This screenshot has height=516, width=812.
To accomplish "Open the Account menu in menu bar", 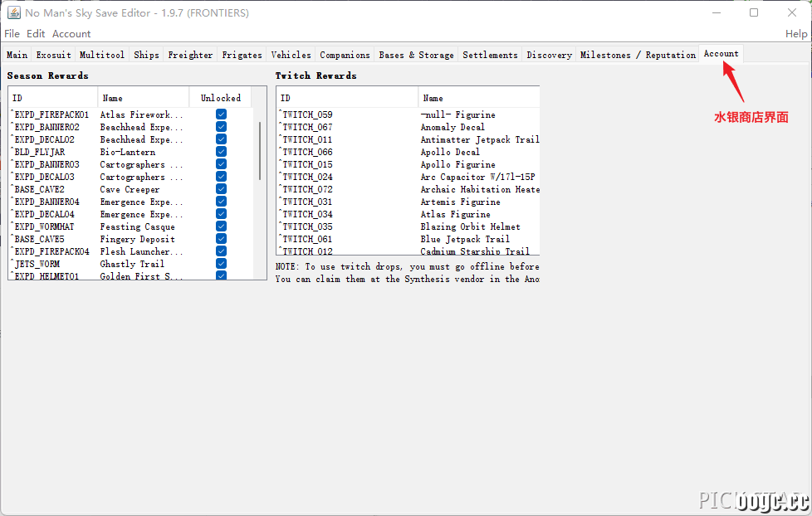I will (71, 34).
